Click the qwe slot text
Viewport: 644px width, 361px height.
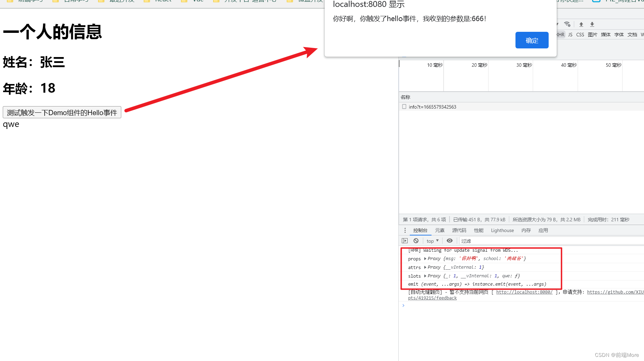[x=11, y=124]
